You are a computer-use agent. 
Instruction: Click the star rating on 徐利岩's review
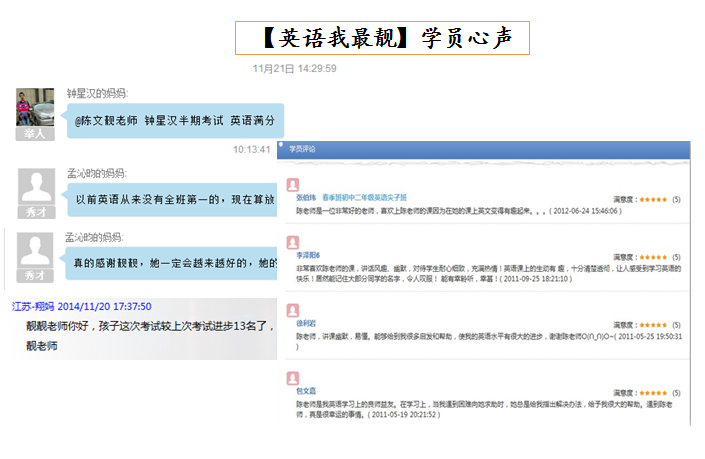pyautogui.click(x=652, y=325)
